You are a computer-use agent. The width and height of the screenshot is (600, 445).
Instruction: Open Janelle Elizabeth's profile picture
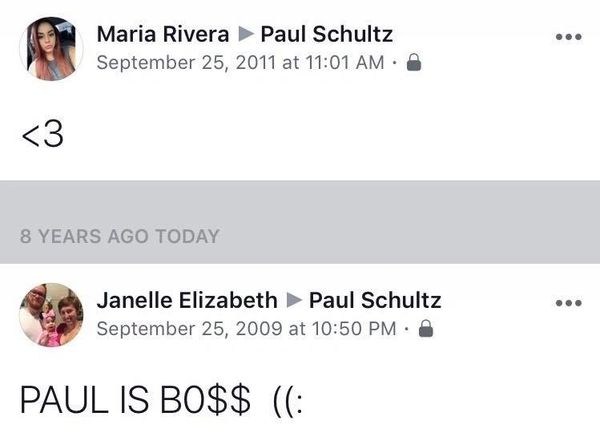pos(51,314)
